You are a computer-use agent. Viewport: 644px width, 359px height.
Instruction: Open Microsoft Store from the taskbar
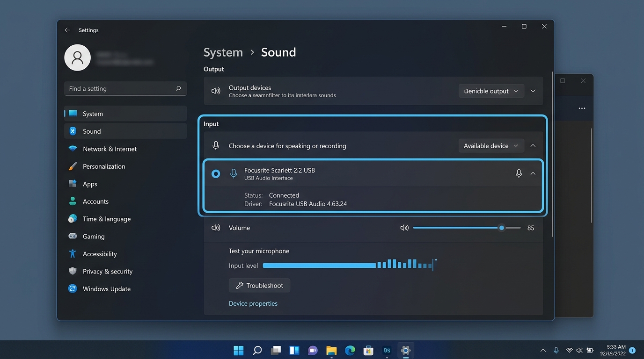[368, 350]
